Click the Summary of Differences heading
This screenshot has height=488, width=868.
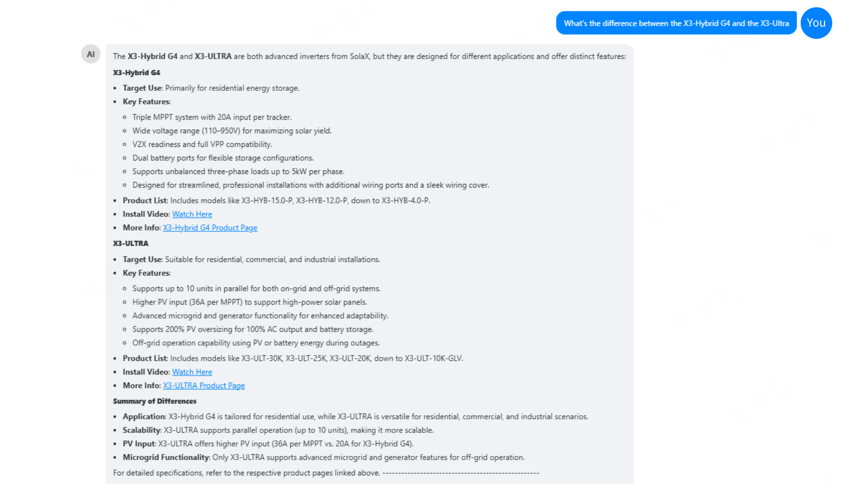click(154, 401)
